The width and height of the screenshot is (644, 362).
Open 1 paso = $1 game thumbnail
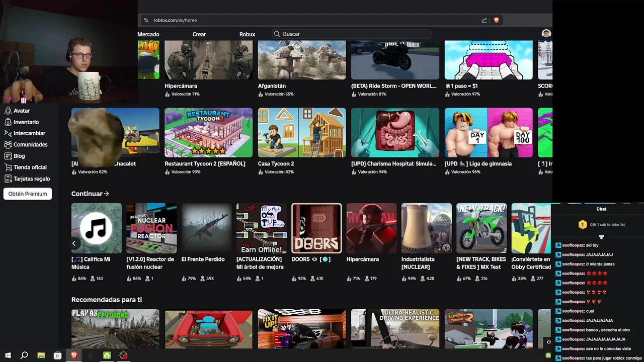(489, 60)
